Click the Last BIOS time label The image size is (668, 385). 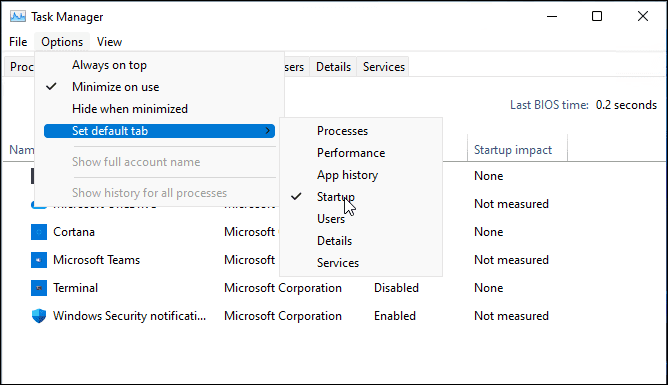[549, 105]
